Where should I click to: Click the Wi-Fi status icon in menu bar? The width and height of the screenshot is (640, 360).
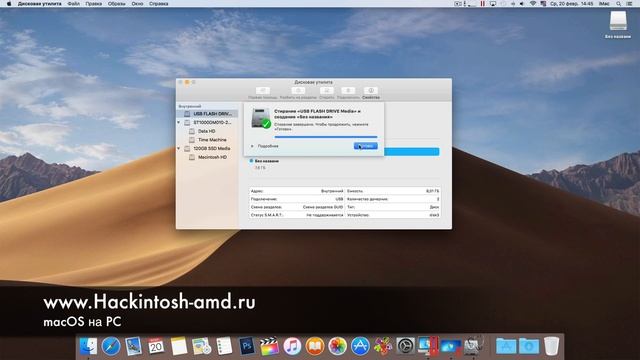[533, 4]
